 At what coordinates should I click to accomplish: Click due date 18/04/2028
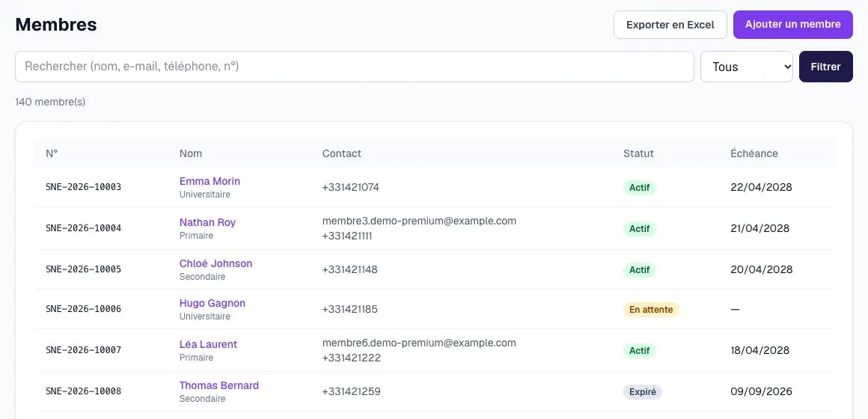coord(760,350)
